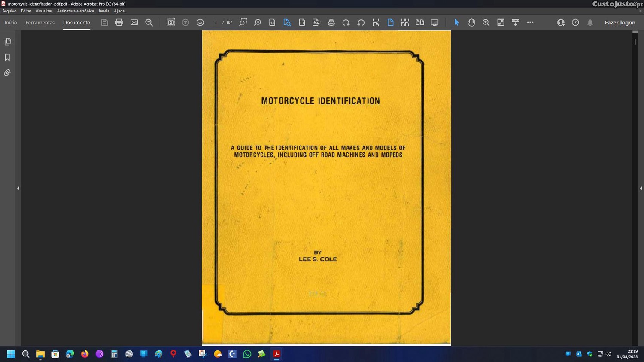
Task: Open the Visualizar menu
Action: point(44,11)
